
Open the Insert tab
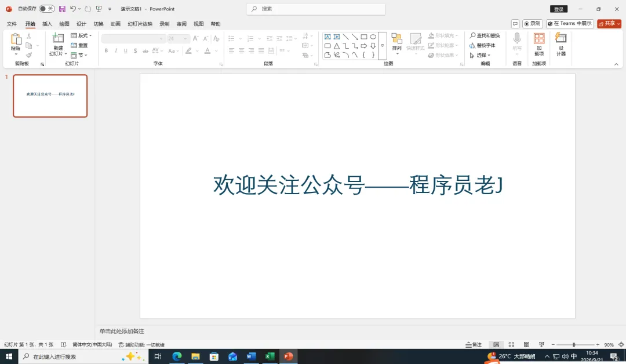[x=47, y=24]
